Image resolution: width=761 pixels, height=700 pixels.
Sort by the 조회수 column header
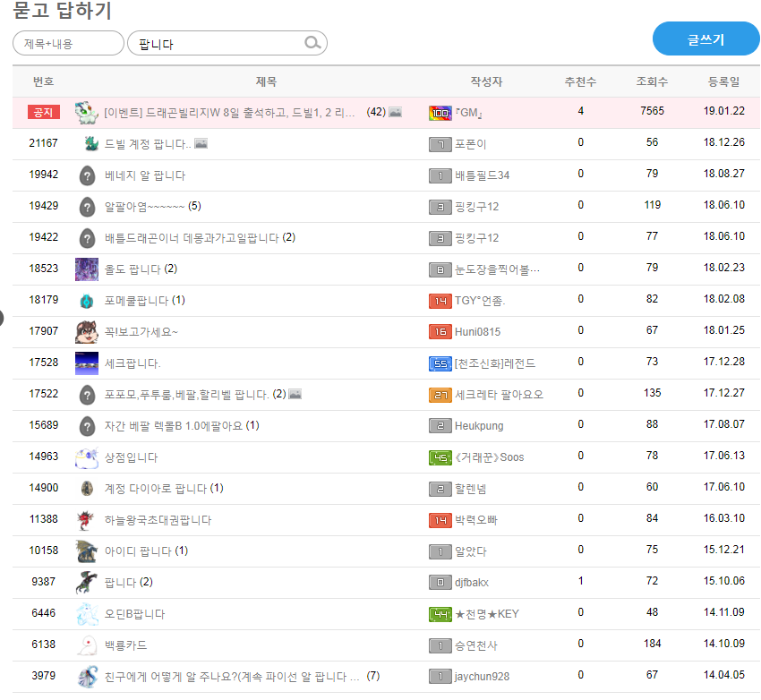click(652, 81)
